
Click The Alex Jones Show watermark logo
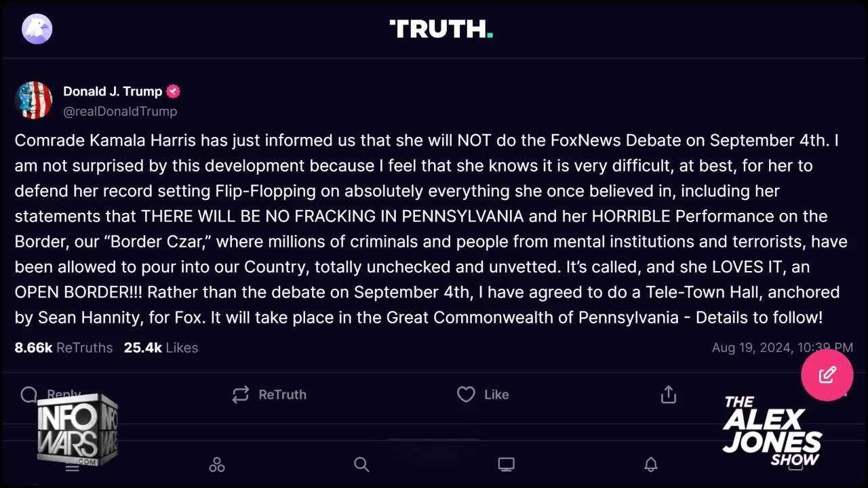[x=772, y=430]
